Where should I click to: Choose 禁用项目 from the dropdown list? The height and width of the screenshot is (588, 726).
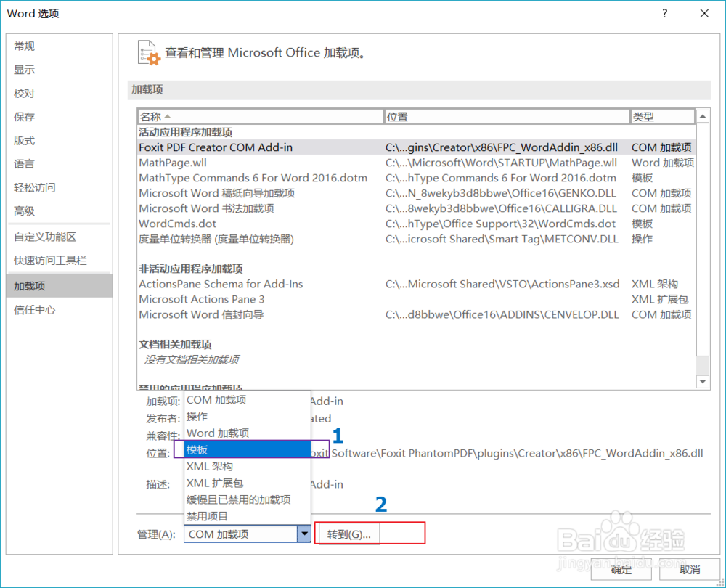click(x=248, y=516)
